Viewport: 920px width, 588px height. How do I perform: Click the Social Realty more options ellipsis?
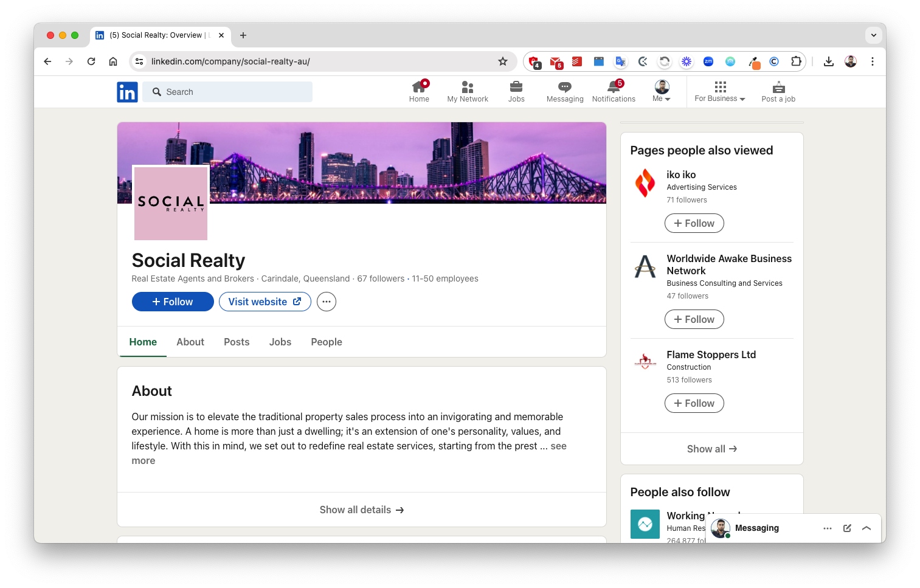327,302
